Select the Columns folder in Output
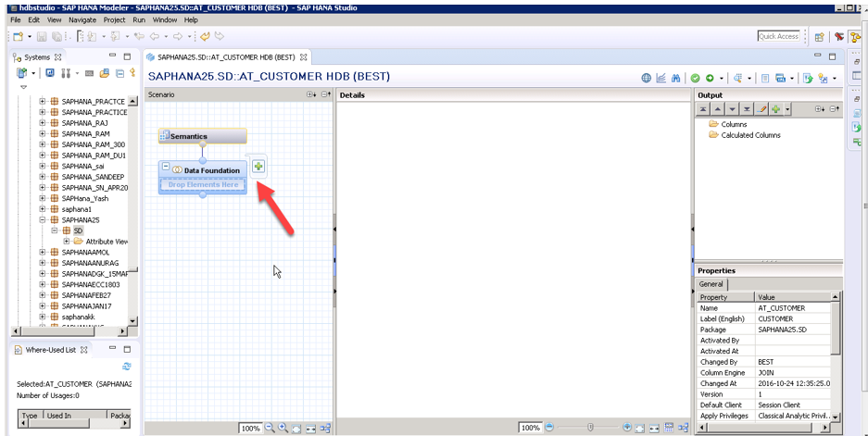This screenshot has width=868, height=436. pyautogui.click(x=734, y=124)
